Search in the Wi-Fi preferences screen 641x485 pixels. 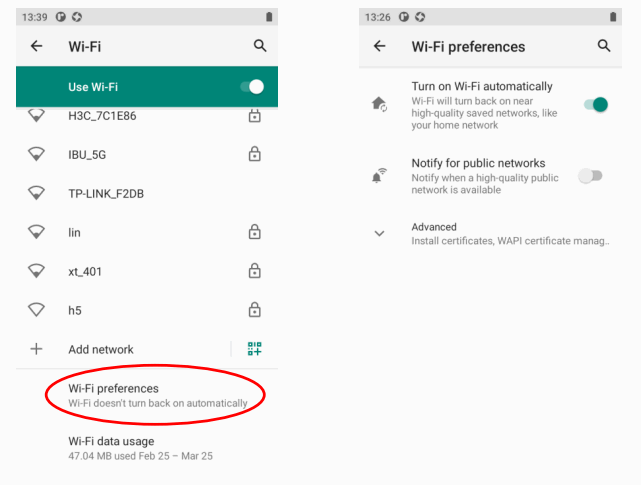click(x=603, y=46)
